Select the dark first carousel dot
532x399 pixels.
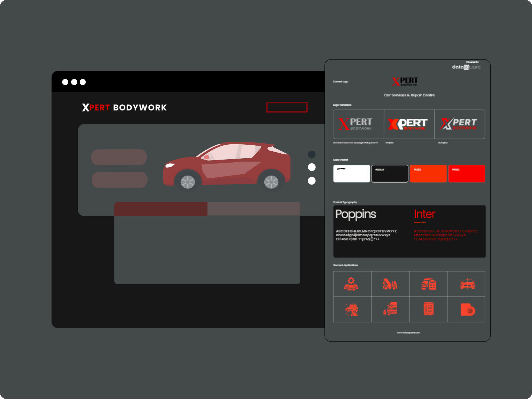coord(312,154)
